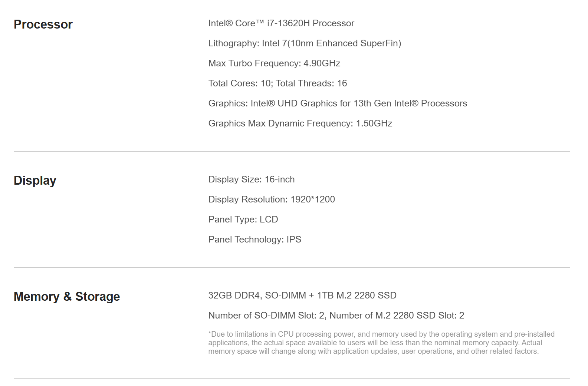Click the Display section heading
The height and width of the screenshot is (386, 588).
(x=35, y=181)
